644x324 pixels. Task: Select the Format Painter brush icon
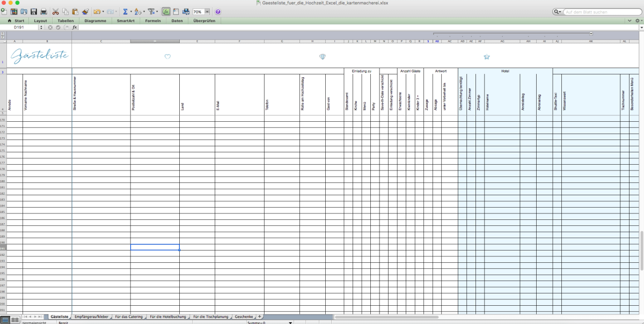click(85, 11)
